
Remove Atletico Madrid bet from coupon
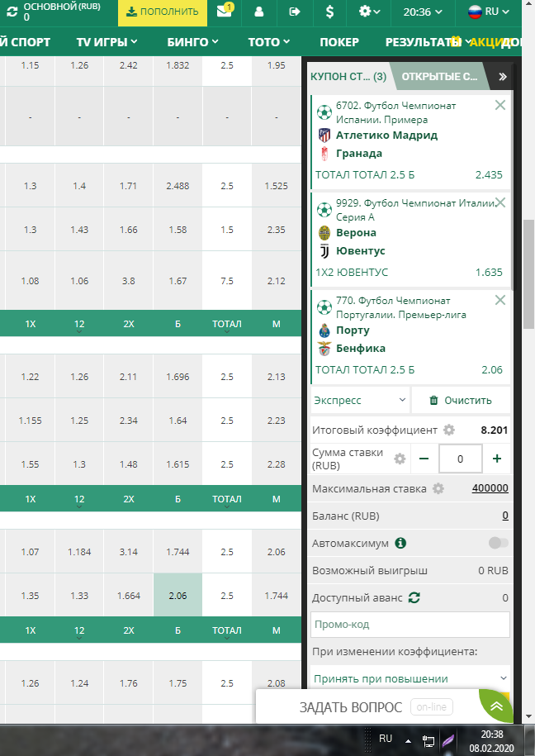[499, 105]
